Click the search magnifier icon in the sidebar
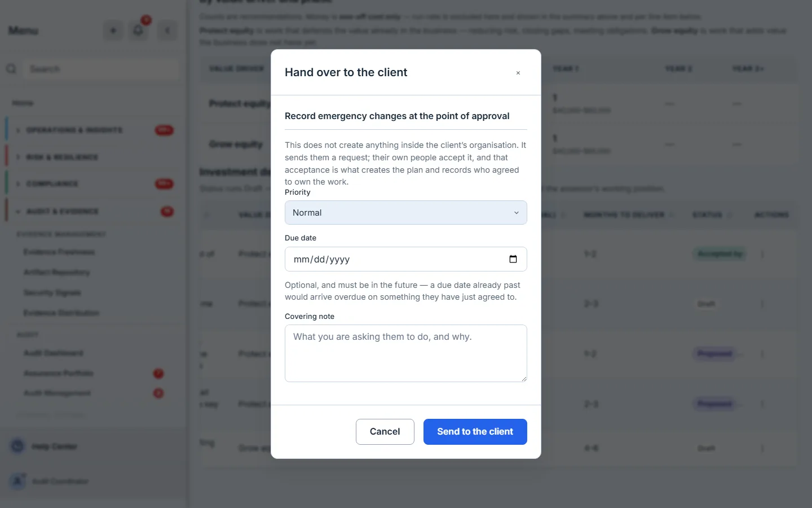 [11, 69]
